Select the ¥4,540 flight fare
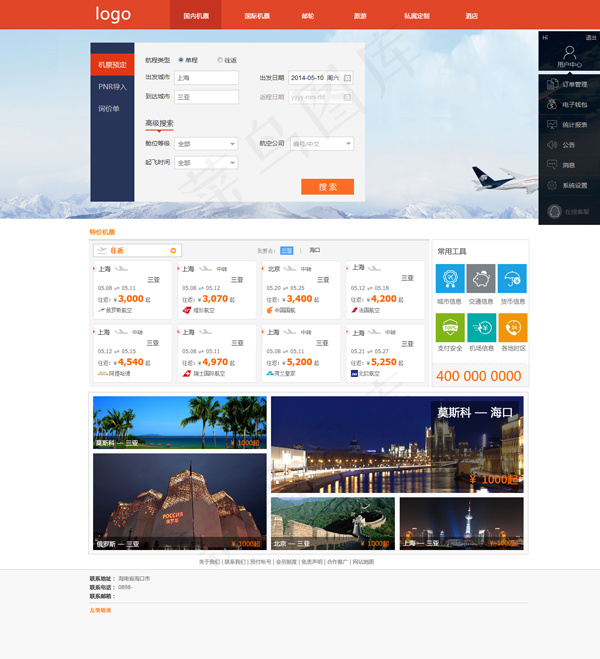Viewport: 600px width, 659px height. 131,362
